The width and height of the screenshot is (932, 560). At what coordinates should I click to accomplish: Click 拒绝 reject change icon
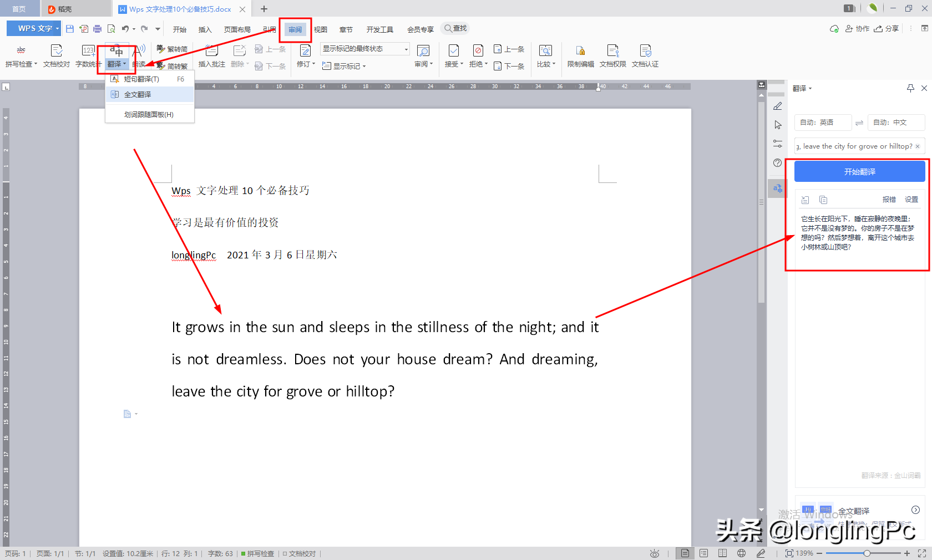coord(478,50)
